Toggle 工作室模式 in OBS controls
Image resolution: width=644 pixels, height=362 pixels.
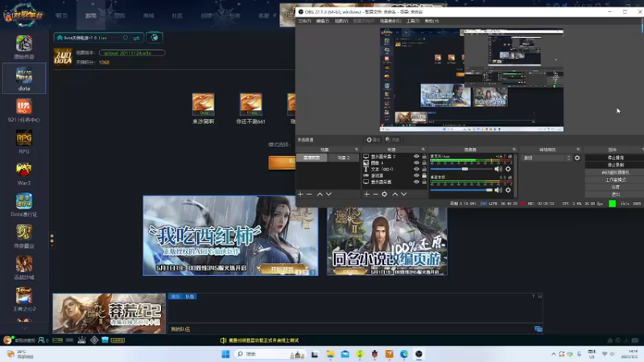point(615,179)
